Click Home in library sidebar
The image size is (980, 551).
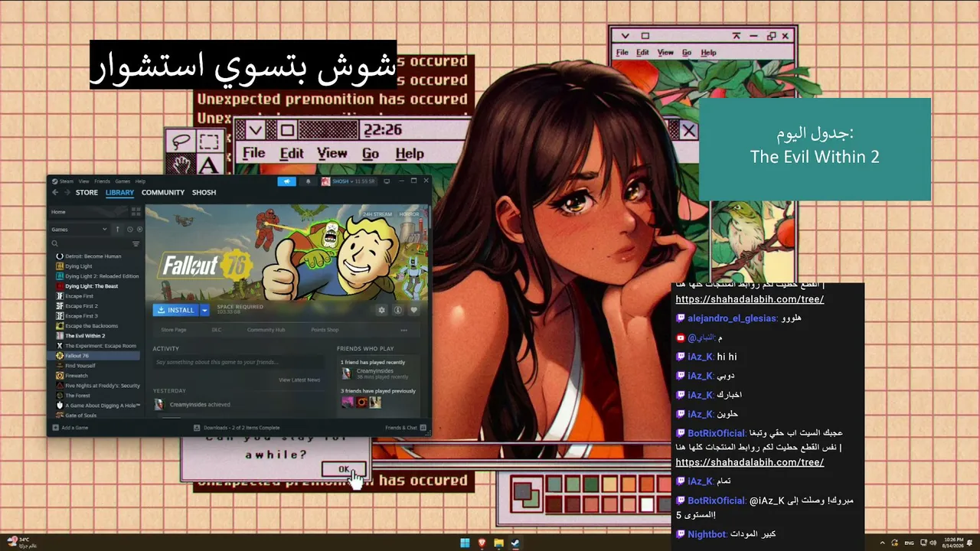(58, 212)
